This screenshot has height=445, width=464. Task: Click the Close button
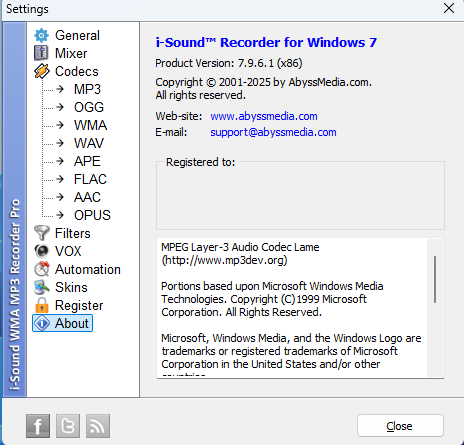(400, 426)
